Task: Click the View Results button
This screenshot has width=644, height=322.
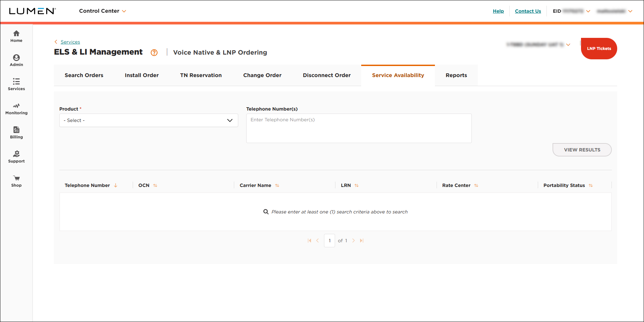Action: [x=582, y=150]
